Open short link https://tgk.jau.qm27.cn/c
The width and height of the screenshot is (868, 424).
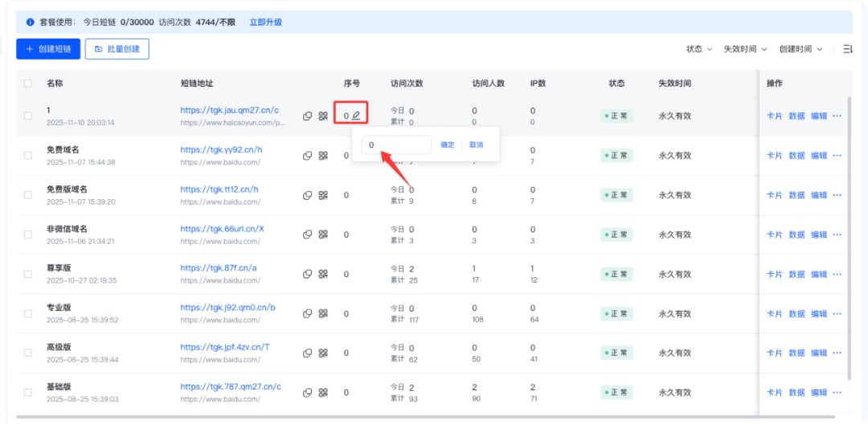click(x=229, y=110)
